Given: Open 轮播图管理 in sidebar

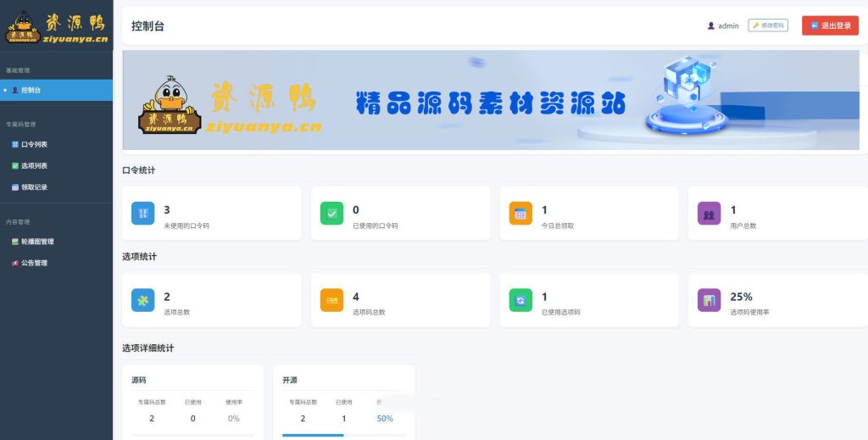Looking at the screenshot, I should 56,242.
